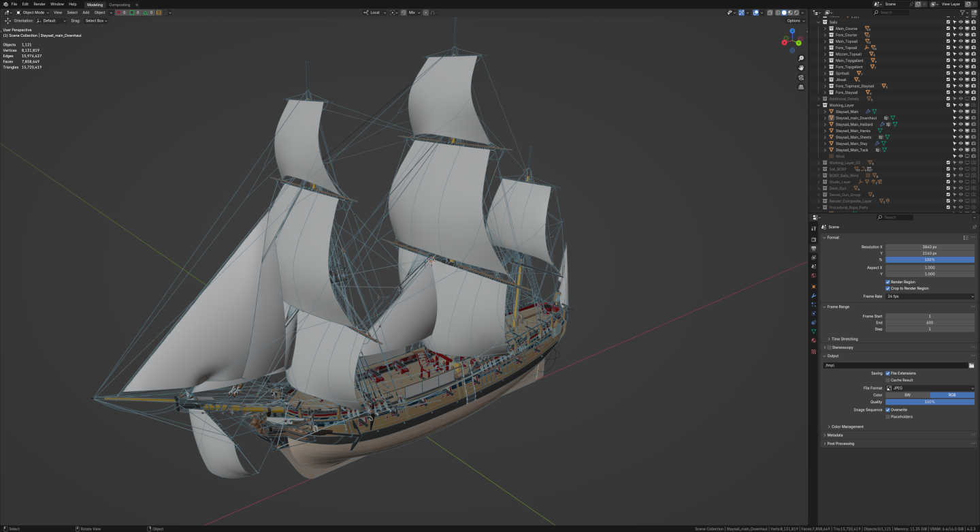Click the outliner Search field
Image resolution: width=980 pixels, height=532 pixels.
point(891,12)
